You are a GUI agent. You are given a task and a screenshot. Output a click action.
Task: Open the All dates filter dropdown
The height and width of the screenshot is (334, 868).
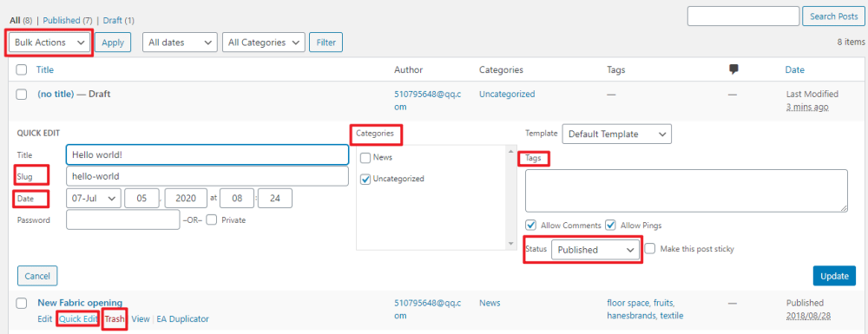pyautogui.click(x=180, y=42)
